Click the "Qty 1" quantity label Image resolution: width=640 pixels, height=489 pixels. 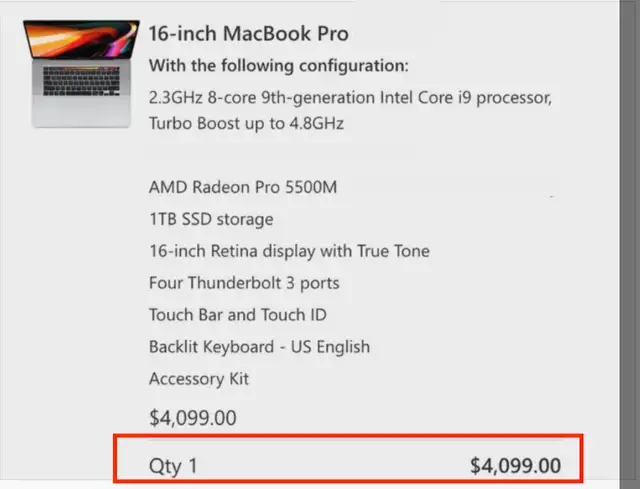pos(173,465)
